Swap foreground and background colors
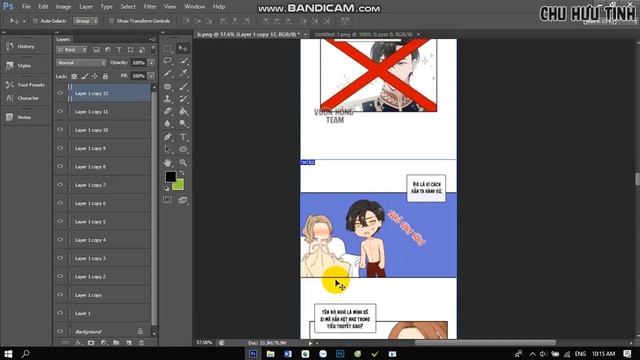The image size is (640, 360). [182, 173]
